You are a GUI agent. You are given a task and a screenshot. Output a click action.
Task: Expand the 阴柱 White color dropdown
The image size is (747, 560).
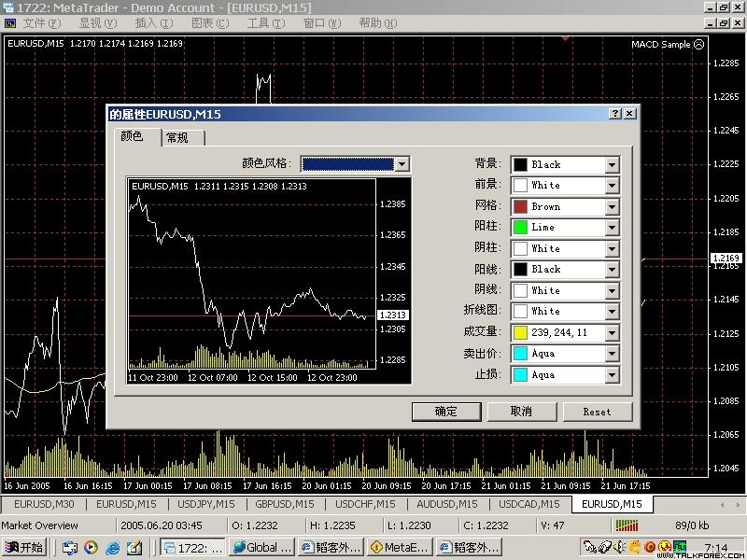coord(613,248)
